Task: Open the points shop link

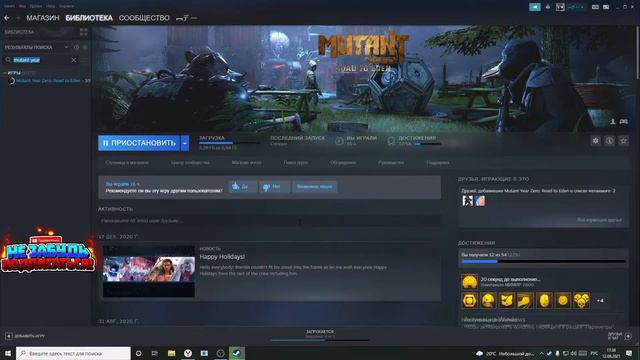Action: pos(247,162)
